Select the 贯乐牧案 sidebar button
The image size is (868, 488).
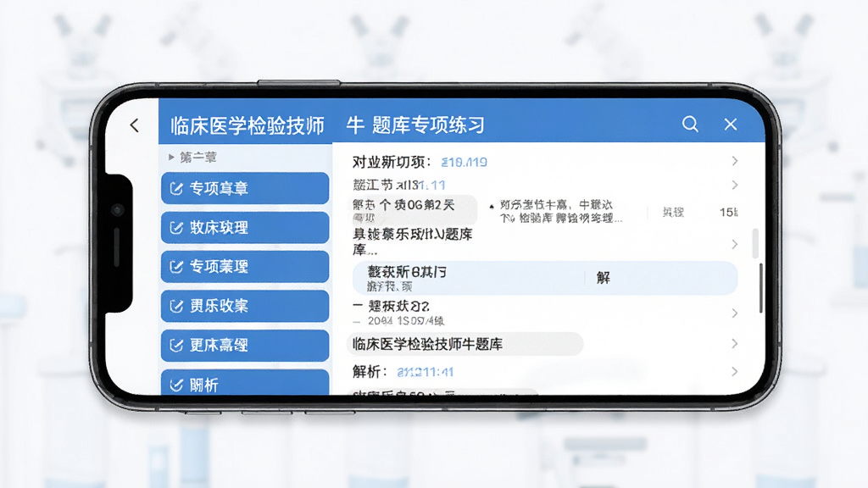coord(245,306)
